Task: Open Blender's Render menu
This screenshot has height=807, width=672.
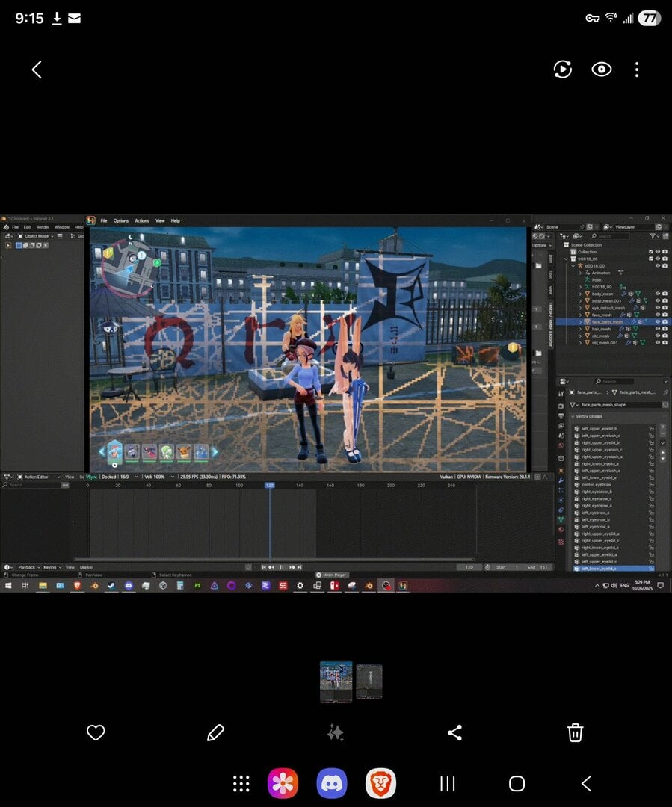Action: (43, 227)
